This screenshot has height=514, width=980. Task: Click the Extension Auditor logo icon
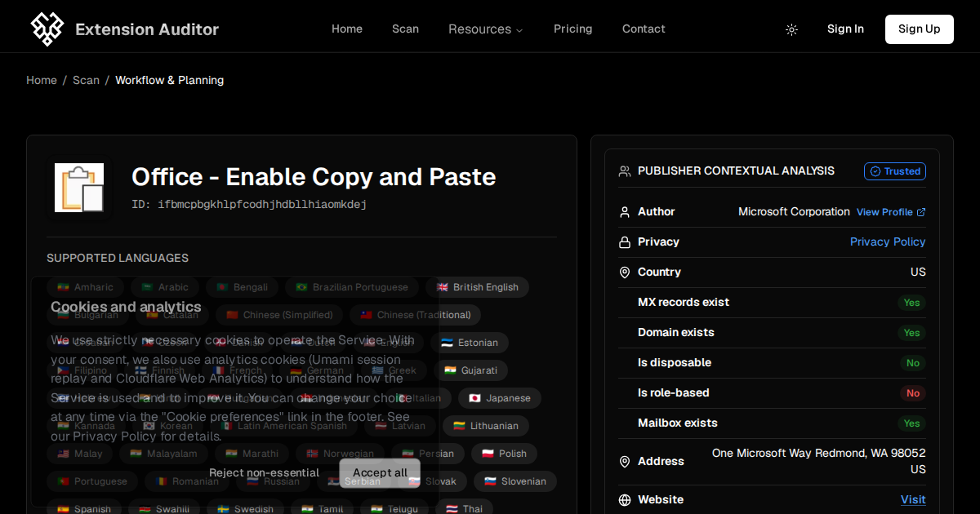[x=47, y=29]
